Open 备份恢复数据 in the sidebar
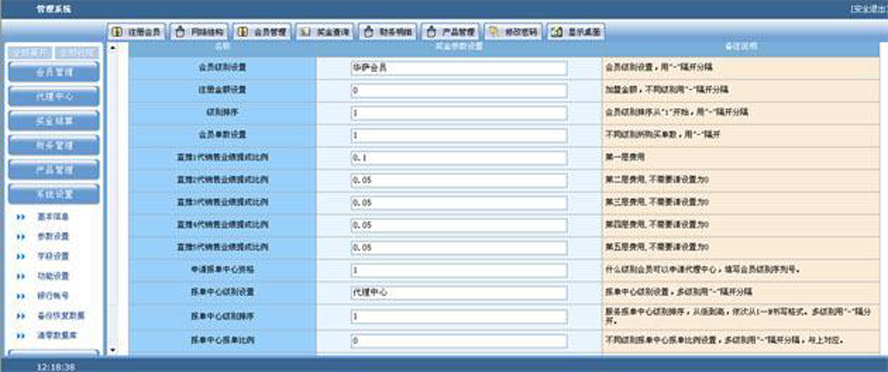The width and height of the screenshot is (888, 372). click(x=61, y=315)
